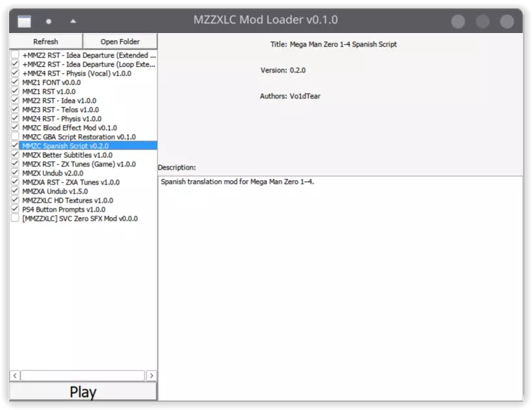Click the author name 'Vo1dTear'

305,97
